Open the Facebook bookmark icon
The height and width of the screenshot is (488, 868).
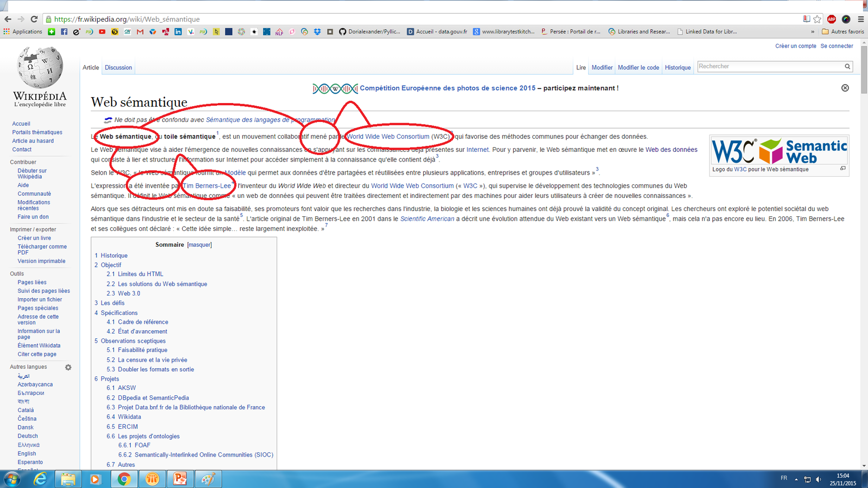tap(64, 31)
